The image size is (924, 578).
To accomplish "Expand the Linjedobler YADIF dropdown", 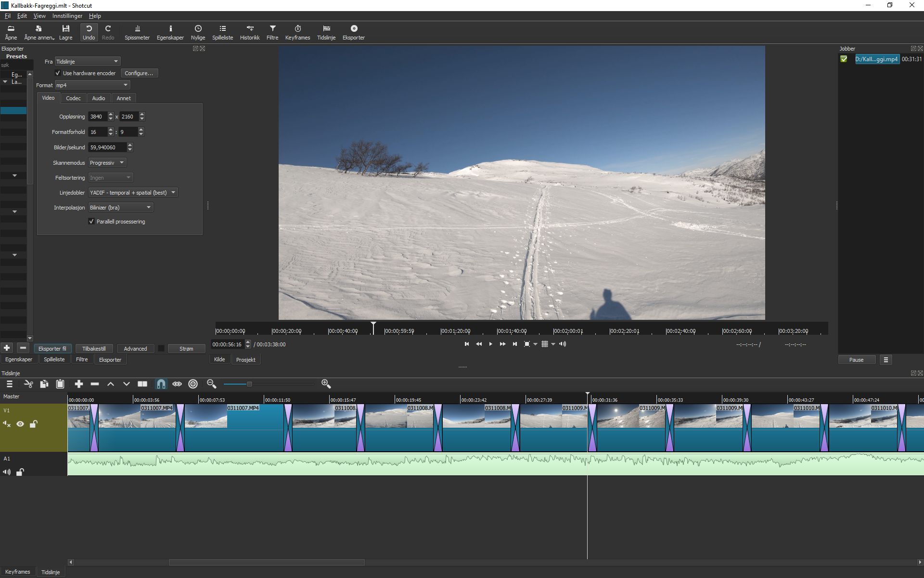I will pyautogui.click(x=133, y=193).
